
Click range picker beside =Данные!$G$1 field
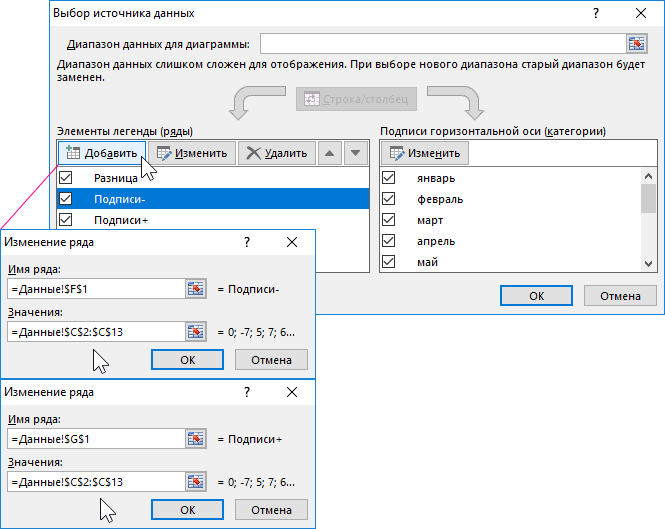pos(195,439)
